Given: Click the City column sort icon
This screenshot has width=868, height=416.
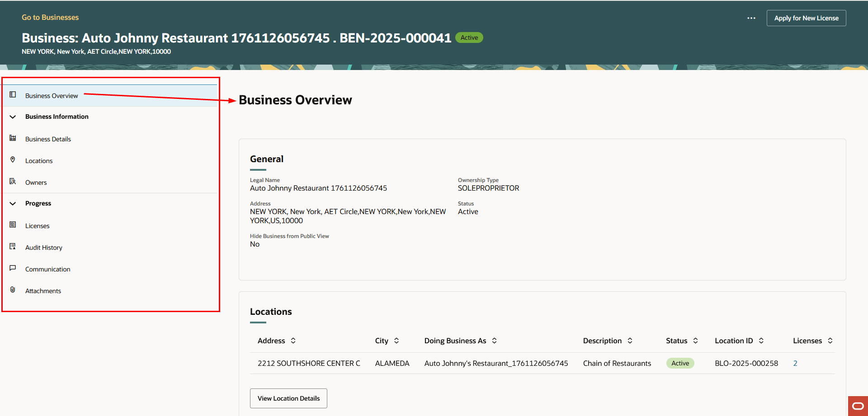Looking at the screenshot, I should coord(396,341).
